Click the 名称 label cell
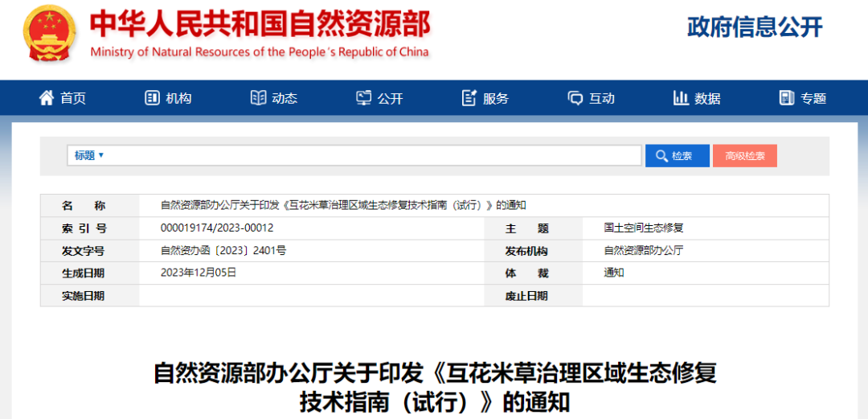This screenshot has height=419, width=868. [x=90, y=206]
